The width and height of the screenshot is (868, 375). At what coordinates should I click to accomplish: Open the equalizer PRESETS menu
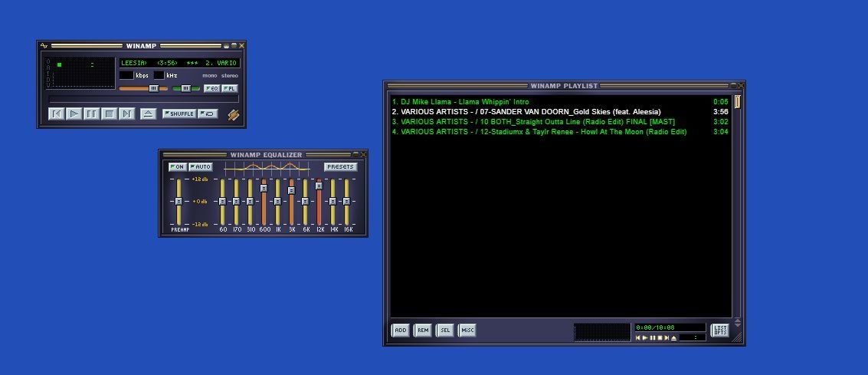tap(340, 166)
